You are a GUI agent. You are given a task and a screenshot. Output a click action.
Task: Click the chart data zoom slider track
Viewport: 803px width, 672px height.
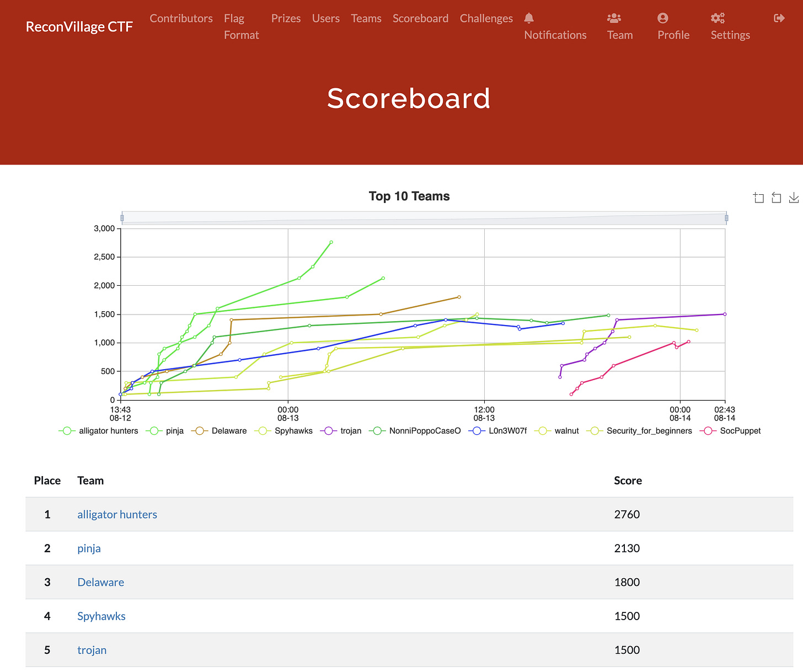pos(424,218)
